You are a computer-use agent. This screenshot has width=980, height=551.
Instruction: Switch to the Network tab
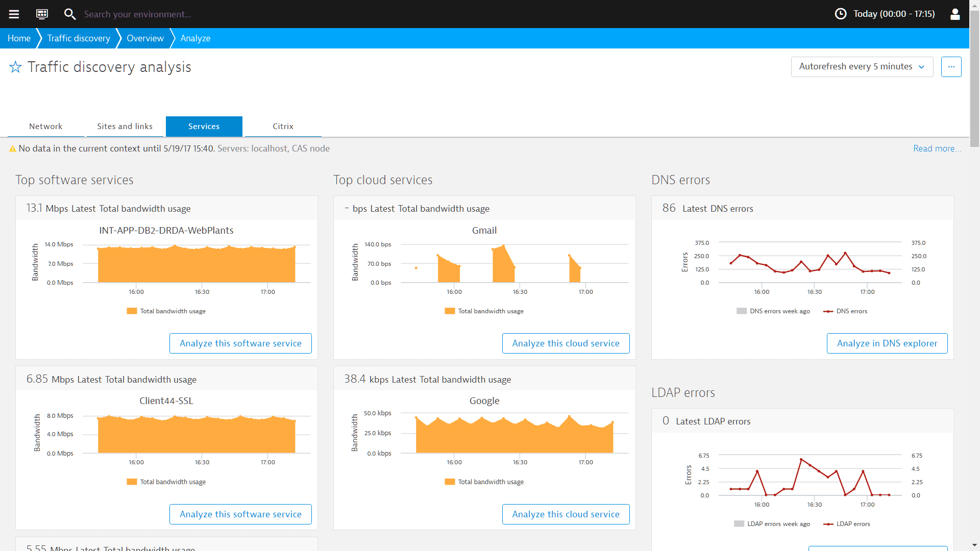(45, 127)
